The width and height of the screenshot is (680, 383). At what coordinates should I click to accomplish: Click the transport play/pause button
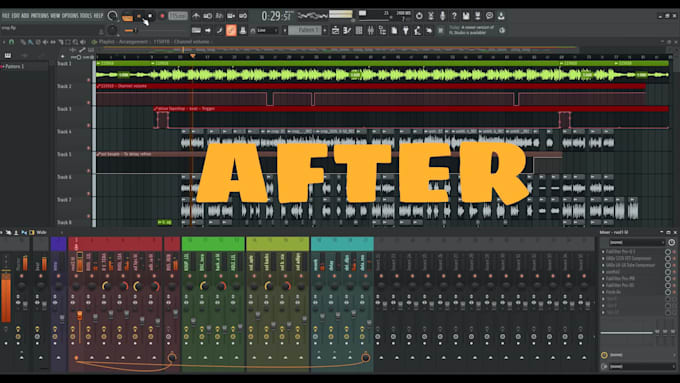[139, 16]
